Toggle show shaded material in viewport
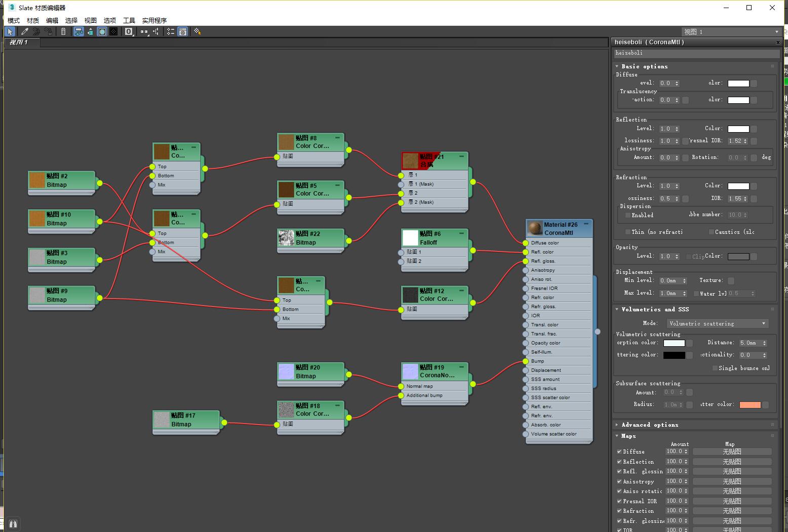This screenshot has height=532, width=788. coord(102,31)
